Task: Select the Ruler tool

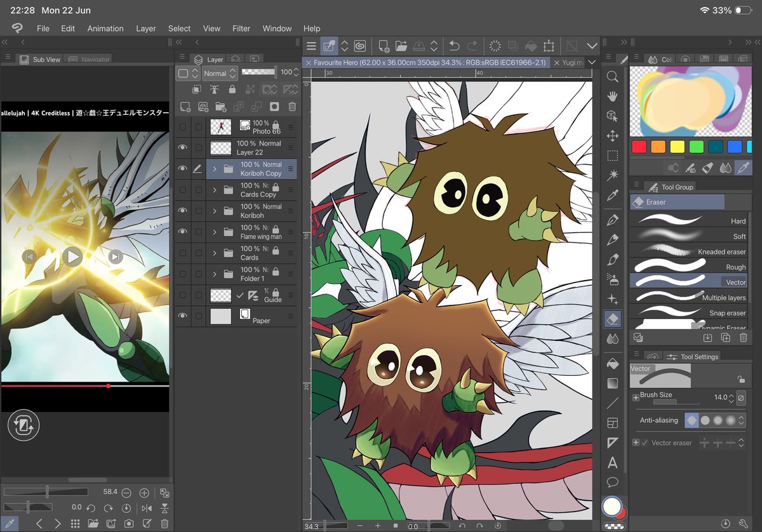Action: coord(612,442)
